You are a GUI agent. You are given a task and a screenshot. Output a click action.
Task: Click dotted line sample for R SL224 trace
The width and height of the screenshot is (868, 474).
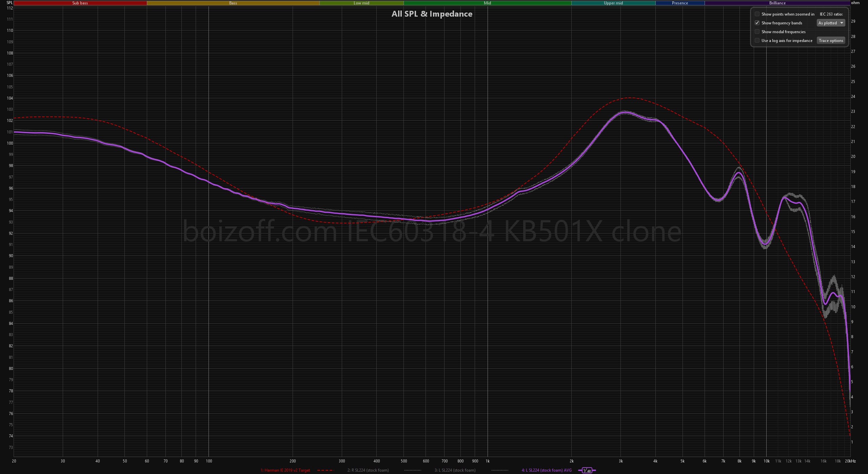413,470
